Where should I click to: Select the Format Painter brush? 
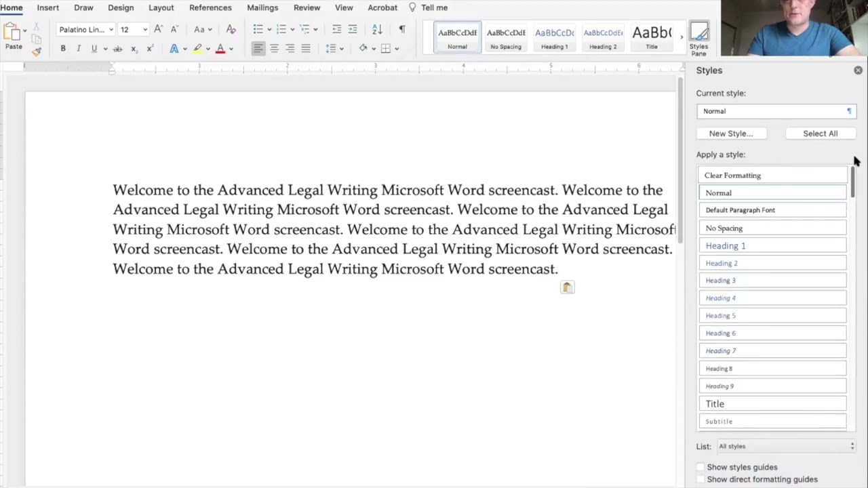point(36,51)
